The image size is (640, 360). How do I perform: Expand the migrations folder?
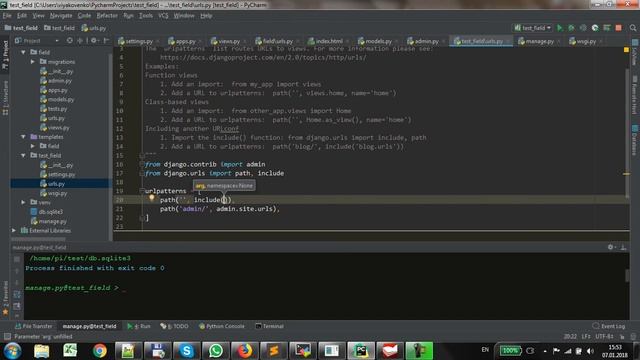(33, 62)
